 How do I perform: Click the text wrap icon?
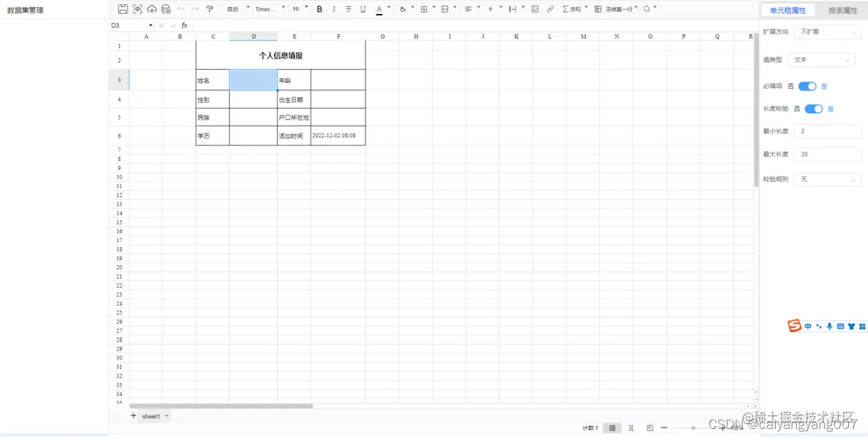(x=513, y=9)
